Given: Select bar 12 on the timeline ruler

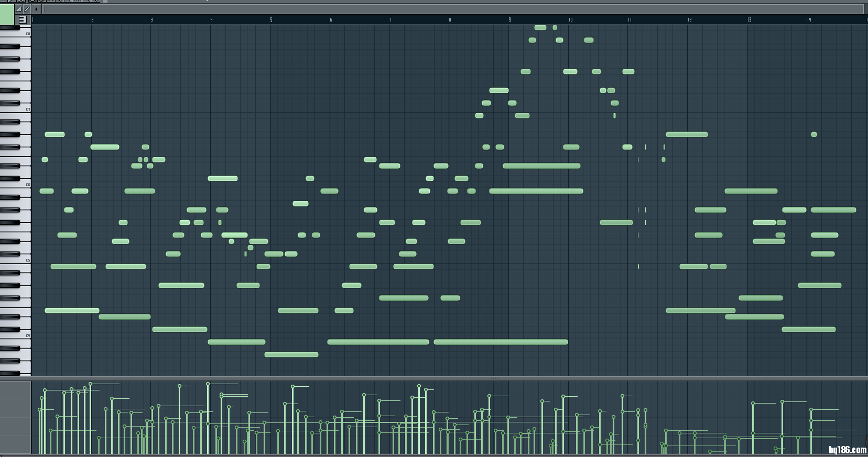Looking at the screenshot, I should (689, 20).
